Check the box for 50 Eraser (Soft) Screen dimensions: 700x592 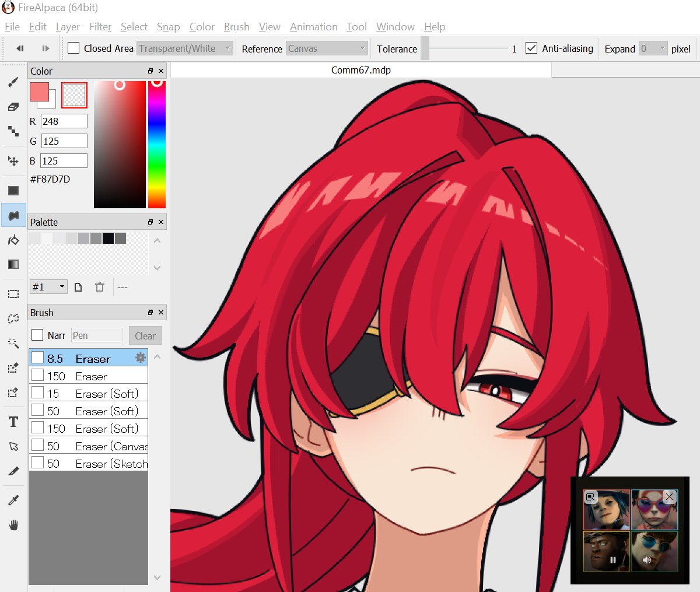[38, 409]
